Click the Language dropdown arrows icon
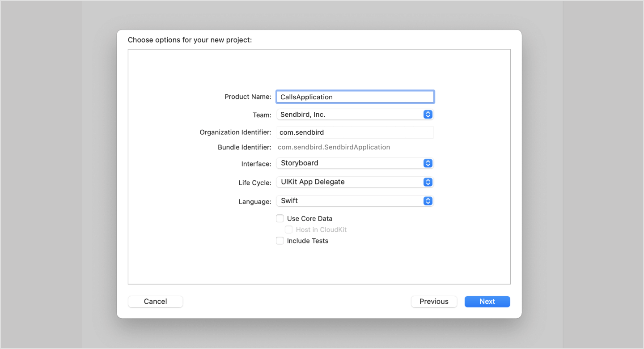644x349 pixels. [x=428, y=201]
